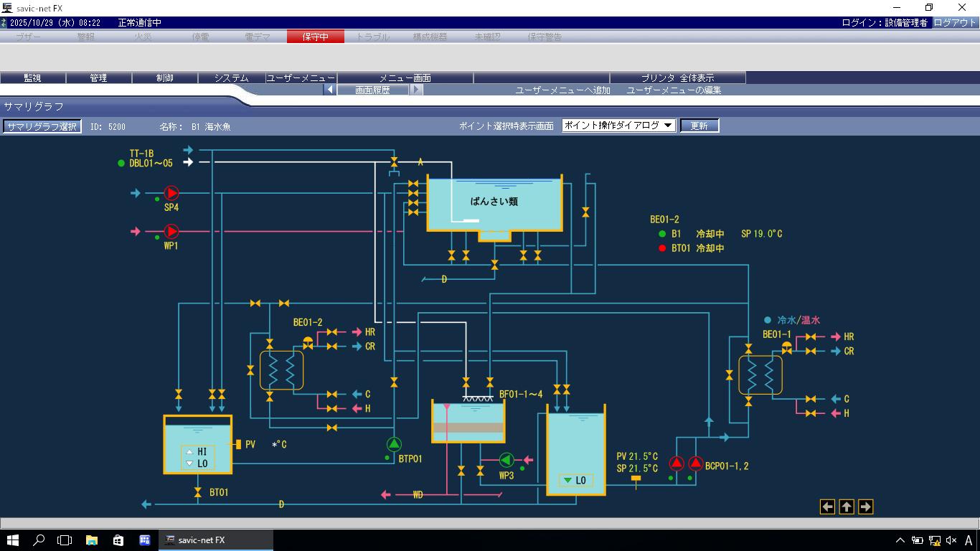Screen dimensions: 980x551
Task: Click screen history back arrow
Action: click(330, 90)
